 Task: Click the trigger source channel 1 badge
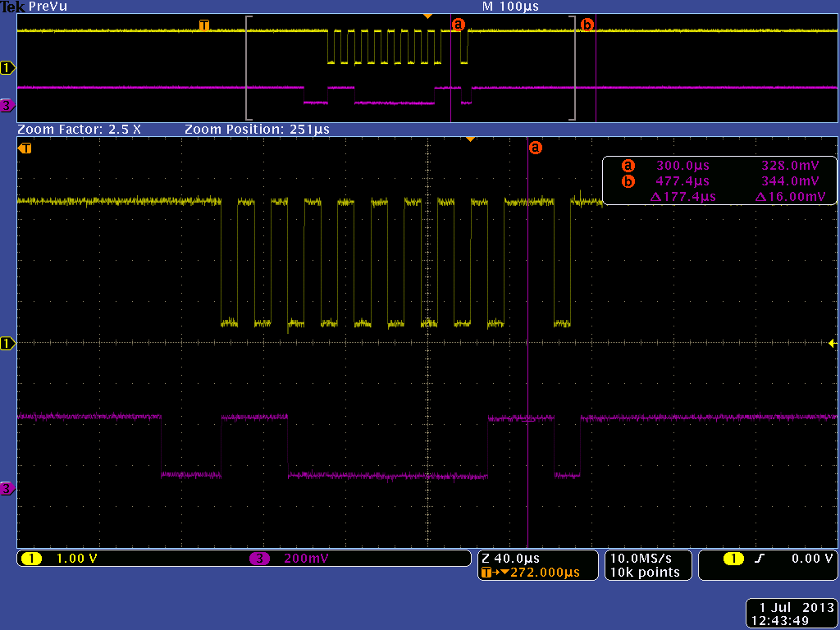[733, 559]
